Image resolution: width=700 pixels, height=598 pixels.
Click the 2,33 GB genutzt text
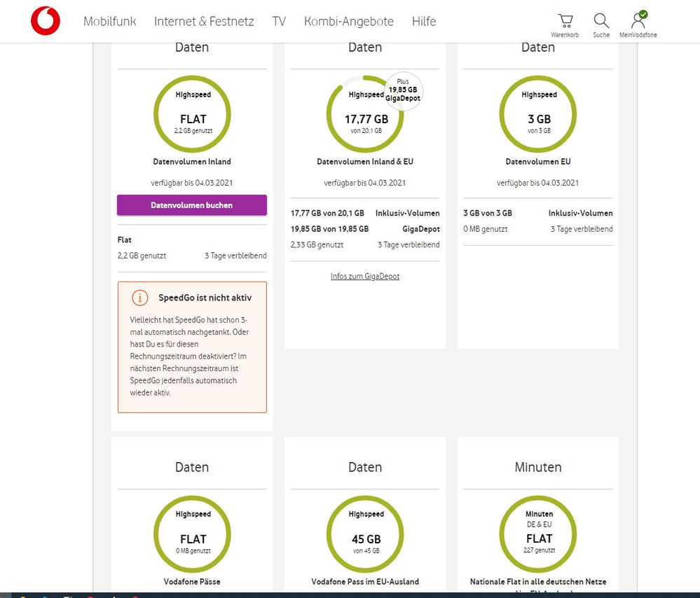pyautogui.click(x=317, y=244)
